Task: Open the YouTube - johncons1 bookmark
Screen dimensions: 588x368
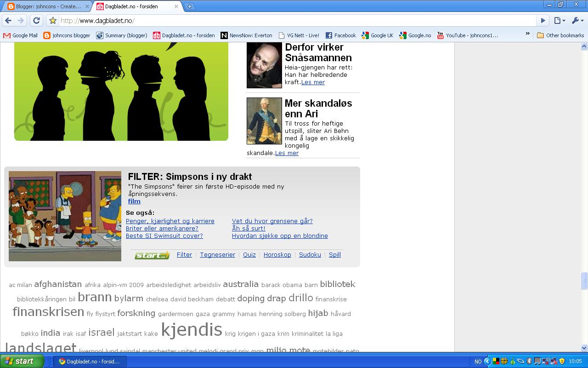Action: 468,35
